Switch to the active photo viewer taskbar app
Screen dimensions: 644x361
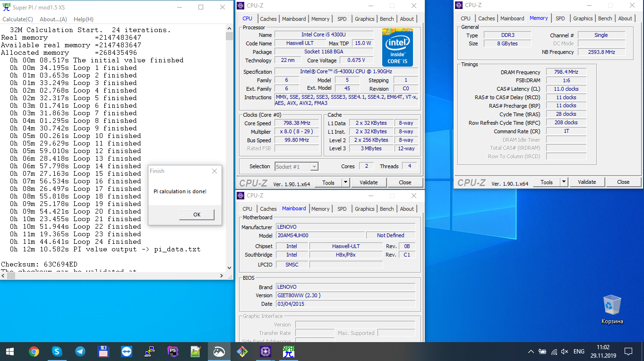[219, 352]
